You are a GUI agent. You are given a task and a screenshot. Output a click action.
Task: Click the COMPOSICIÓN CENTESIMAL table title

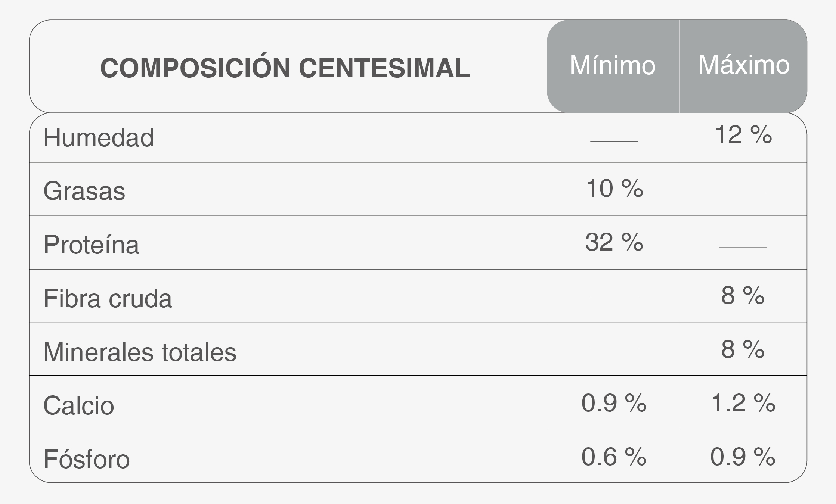(285, 68)
